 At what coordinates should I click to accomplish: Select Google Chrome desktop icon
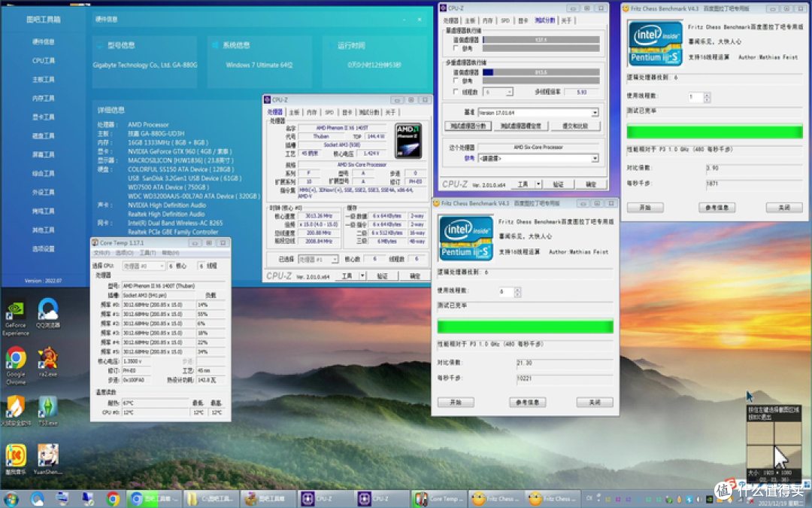coord(16,364)
